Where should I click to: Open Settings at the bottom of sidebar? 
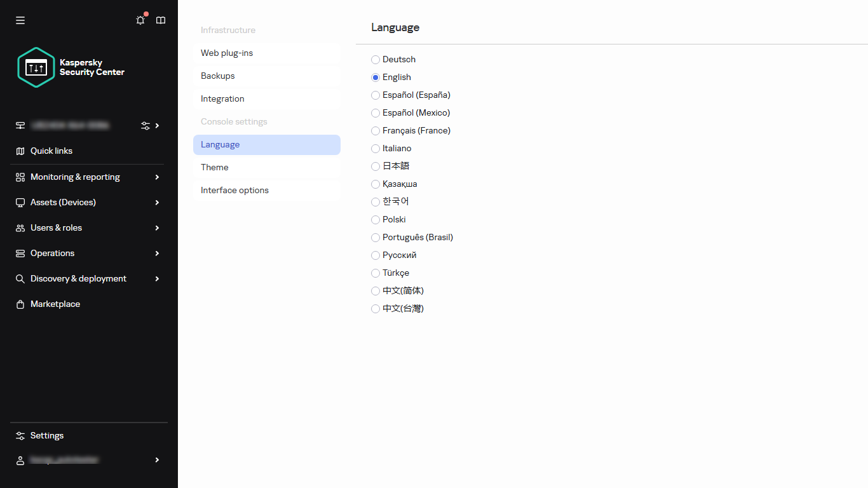[46, 435]
